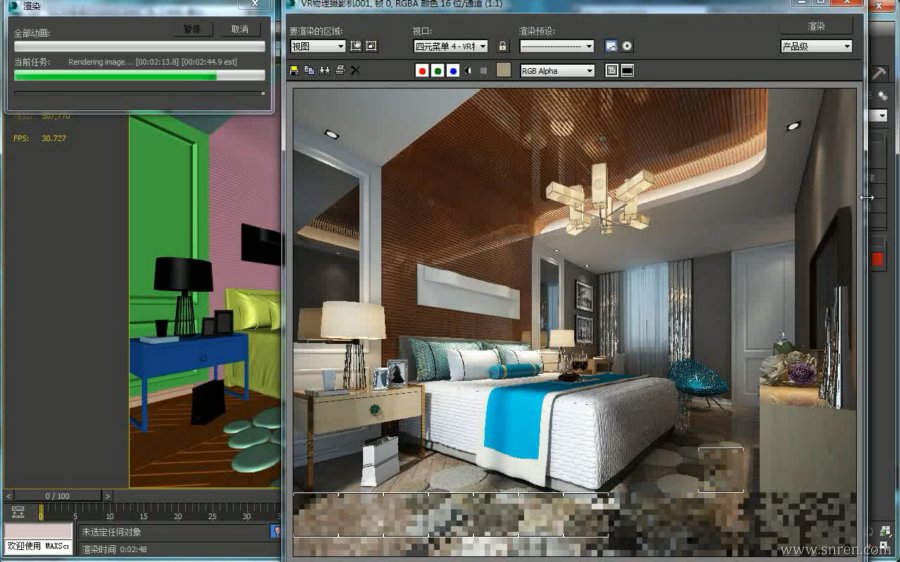This screenshot has width=900, height=562.
Task: Click the edit render region icon
Action: [356, 46]
